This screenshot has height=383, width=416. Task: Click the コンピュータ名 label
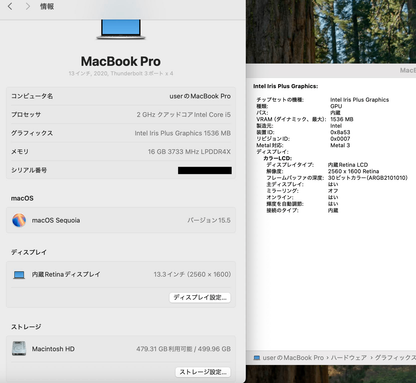(x=32, y=96)
